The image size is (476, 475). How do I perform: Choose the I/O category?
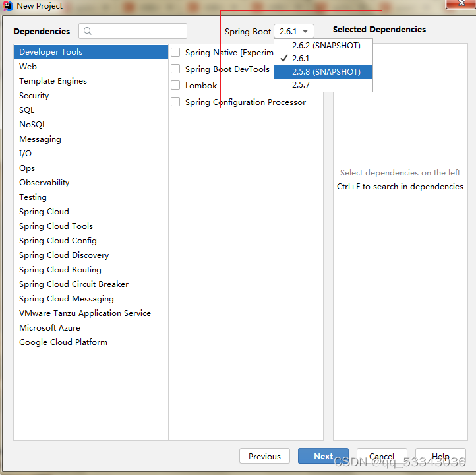[91, 154]
